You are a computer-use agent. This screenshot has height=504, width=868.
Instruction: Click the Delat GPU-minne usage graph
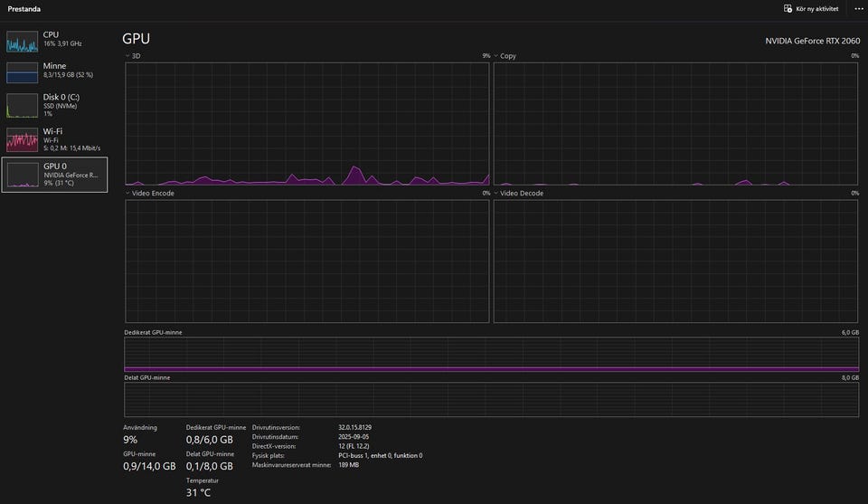491,399
